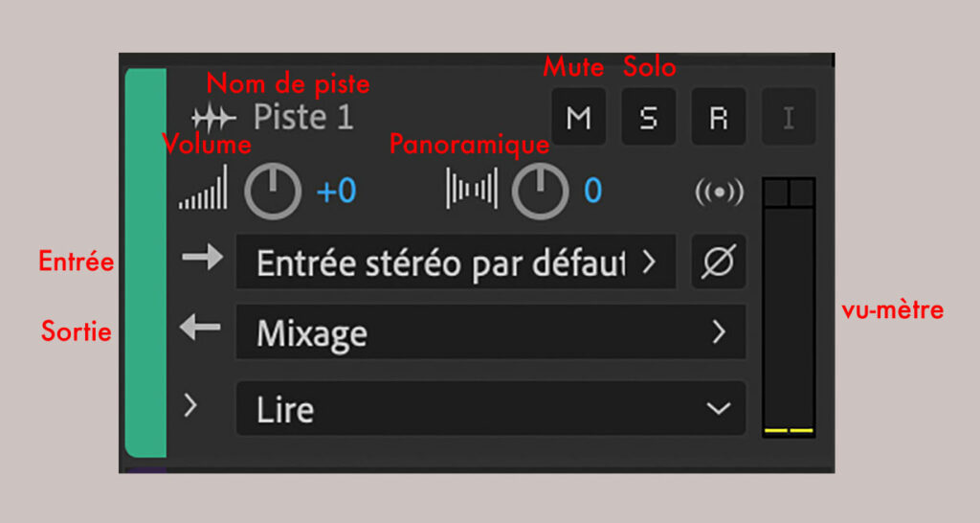
Task: Click the volume knob
Action: point(273,192)
